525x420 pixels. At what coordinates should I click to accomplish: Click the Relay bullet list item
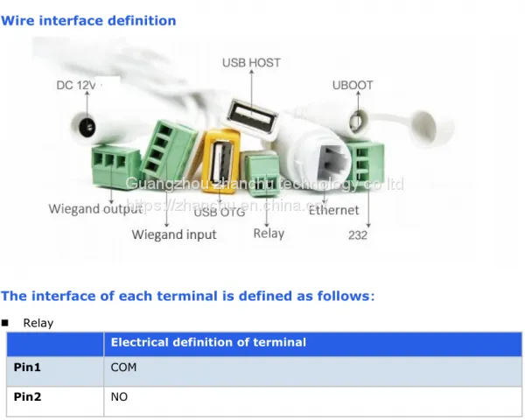[x=38, y=323]
